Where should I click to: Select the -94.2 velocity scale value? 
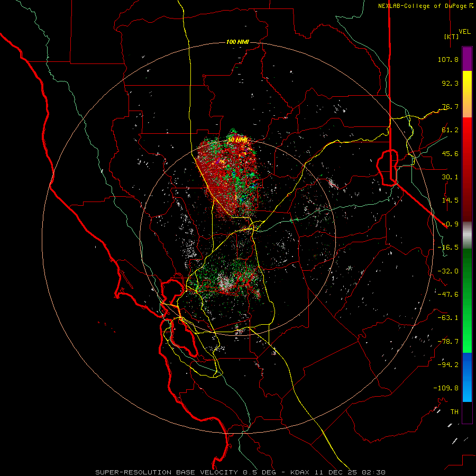[x=448, y=365]
